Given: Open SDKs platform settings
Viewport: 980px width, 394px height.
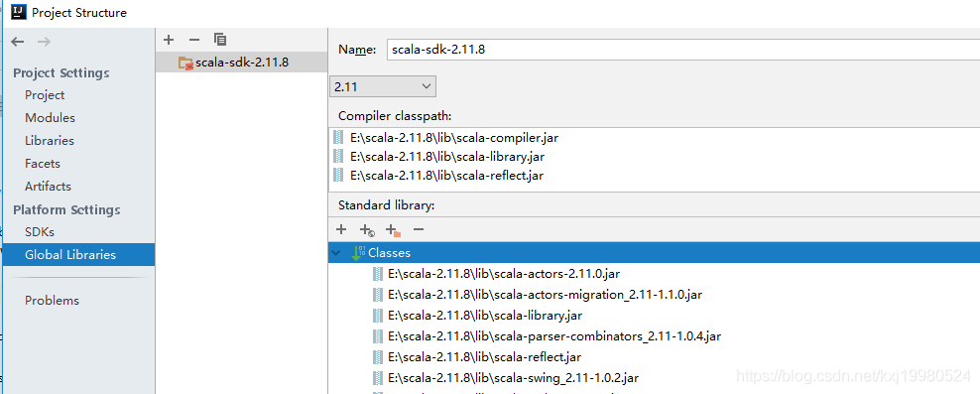Looking at the screenshot, I should [40, 232].
